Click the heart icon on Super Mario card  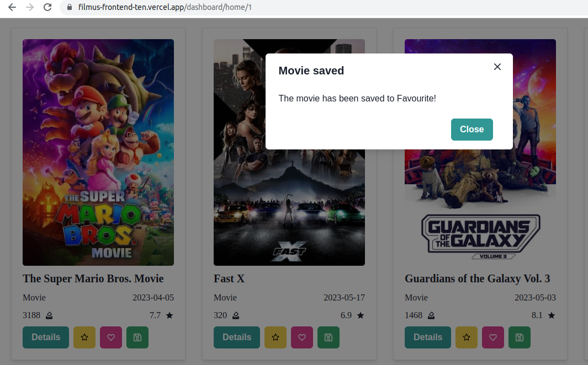[x=111, y=337]
